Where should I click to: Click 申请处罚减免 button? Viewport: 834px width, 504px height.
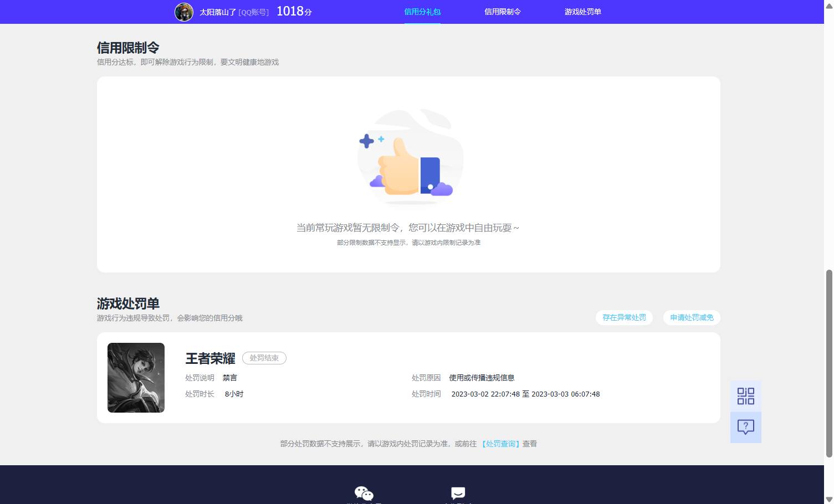click(692, 317)
